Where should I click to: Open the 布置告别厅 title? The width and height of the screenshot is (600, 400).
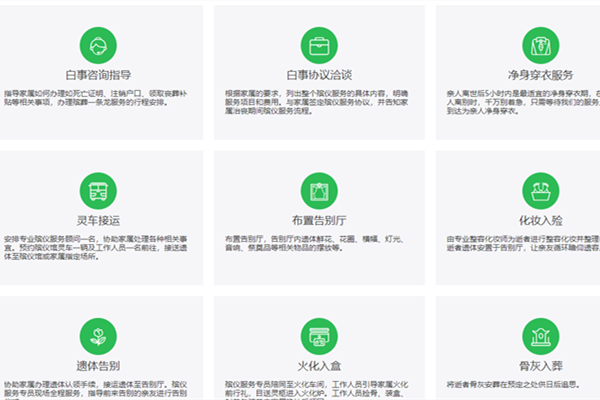(319, 220)
